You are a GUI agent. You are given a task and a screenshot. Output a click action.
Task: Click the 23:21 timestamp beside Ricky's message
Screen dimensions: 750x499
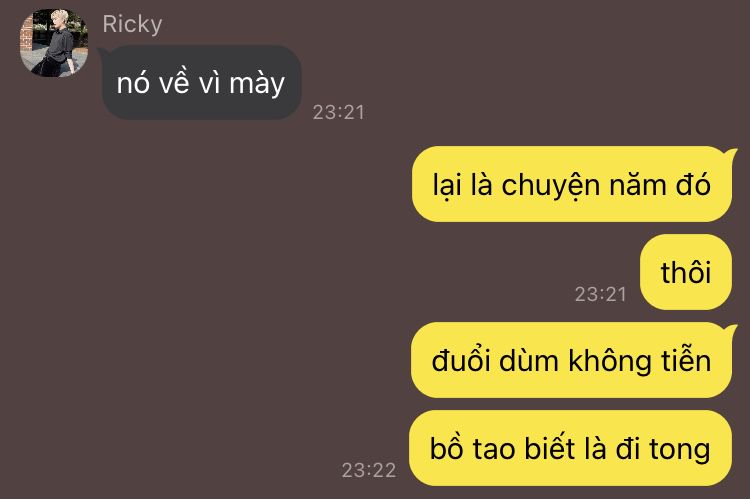pos(339,112)
